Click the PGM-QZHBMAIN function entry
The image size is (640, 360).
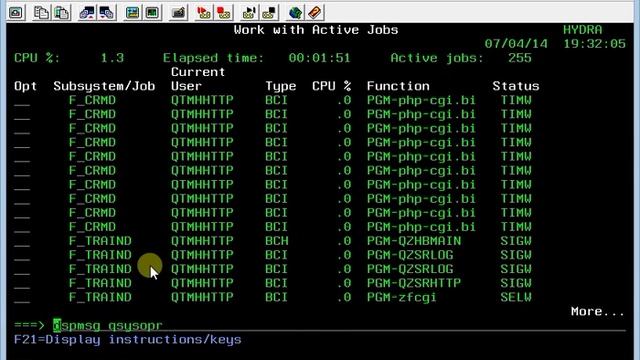point(414,241)
